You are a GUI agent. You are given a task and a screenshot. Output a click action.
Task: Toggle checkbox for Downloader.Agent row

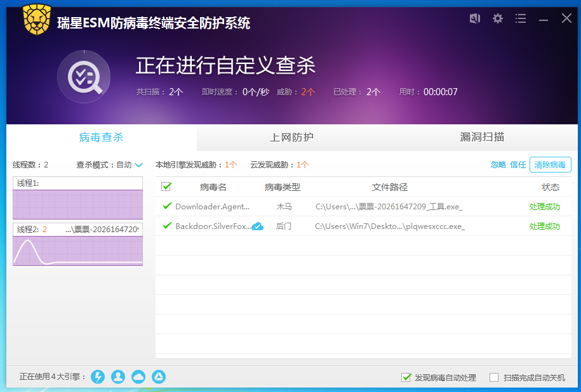click(168, 206)
